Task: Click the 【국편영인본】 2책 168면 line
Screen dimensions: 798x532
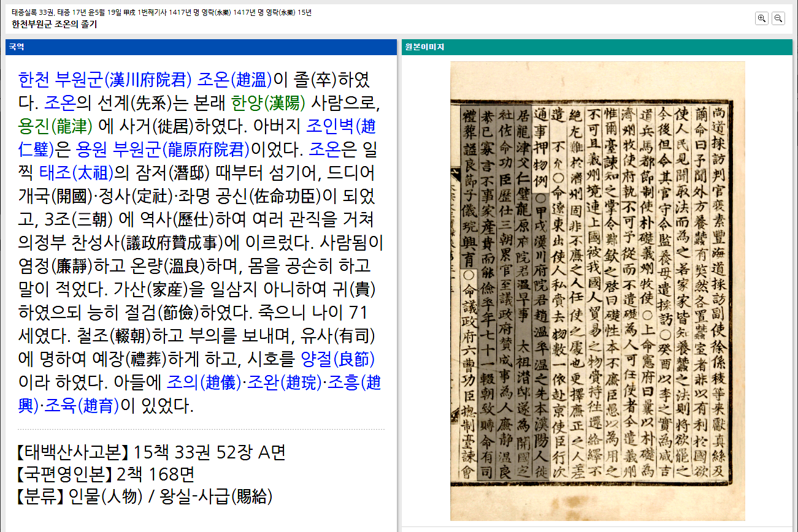Action: click(106, 474)
